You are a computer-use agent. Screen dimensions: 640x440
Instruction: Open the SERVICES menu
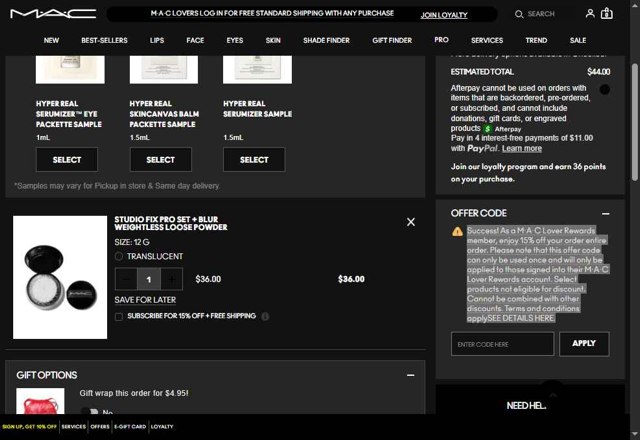coord(487,40)
